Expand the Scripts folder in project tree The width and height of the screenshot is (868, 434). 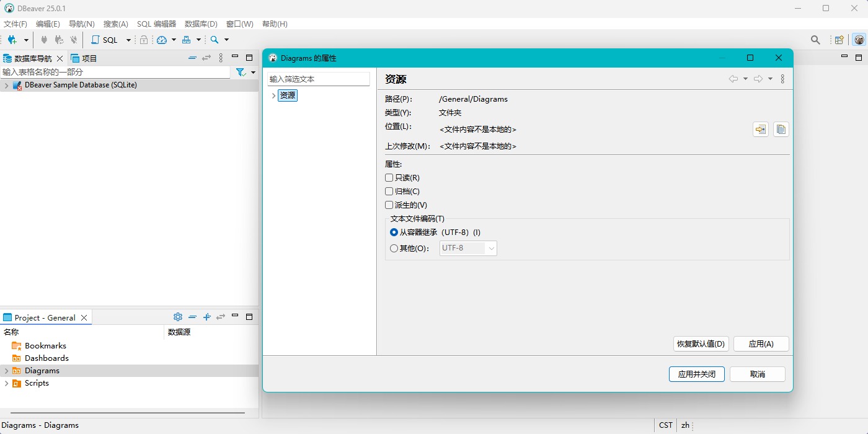point(6,383)
